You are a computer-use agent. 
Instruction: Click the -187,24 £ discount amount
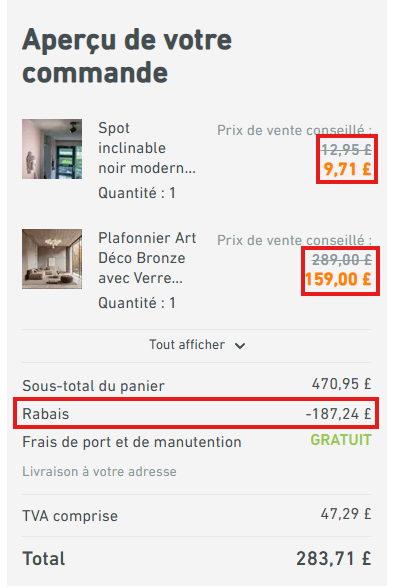click(339, 414)
